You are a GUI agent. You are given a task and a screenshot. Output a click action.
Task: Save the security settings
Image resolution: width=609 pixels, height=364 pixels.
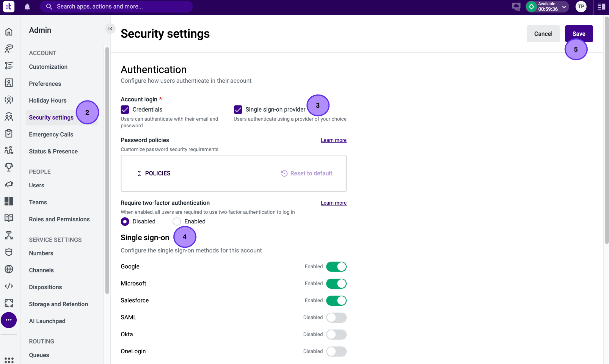point(579,34)
